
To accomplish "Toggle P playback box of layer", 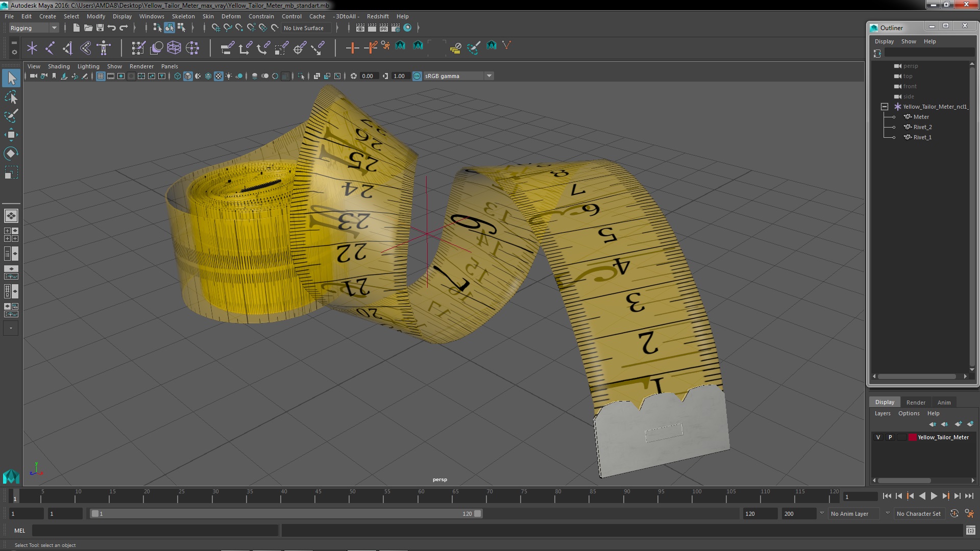I will coord(890,437).
